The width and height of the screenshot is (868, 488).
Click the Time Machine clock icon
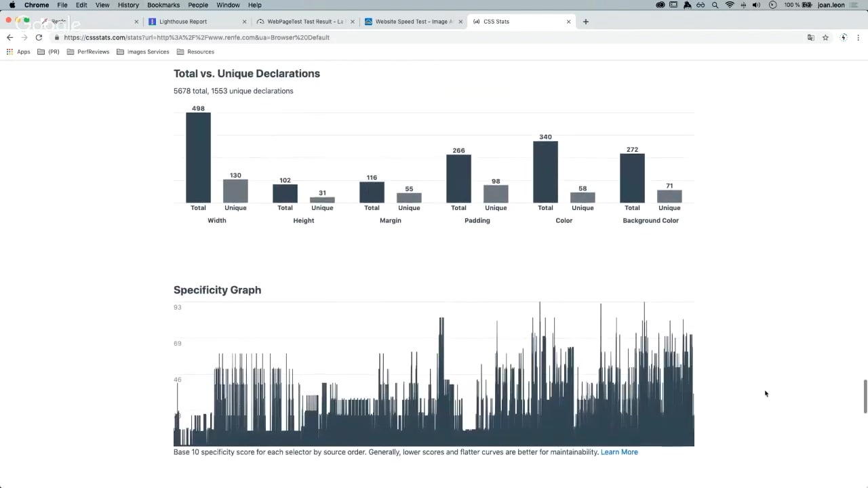click(772, 5)
